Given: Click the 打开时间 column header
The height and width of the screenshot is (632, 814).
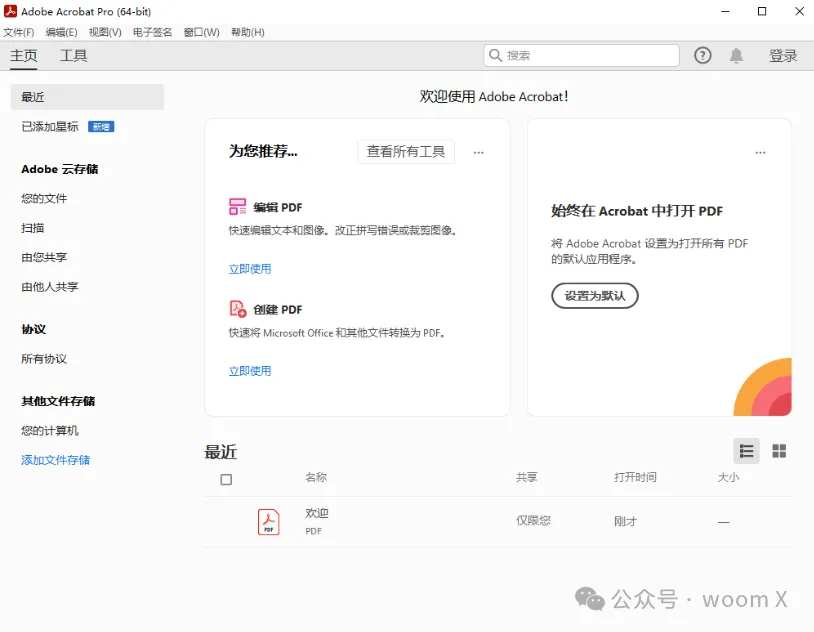Looking at the screenshot, I should [x=635, y=477].
